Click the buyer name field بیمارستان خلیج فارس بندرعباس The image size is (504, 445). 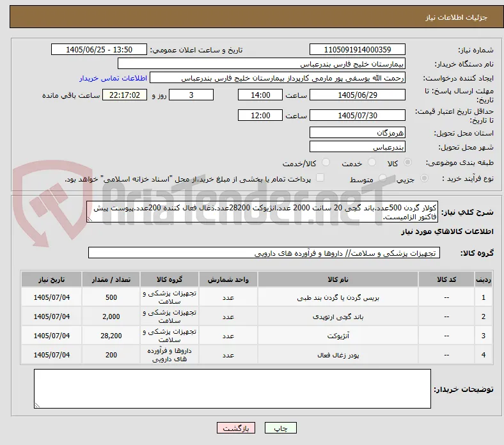tap(262, 64)
